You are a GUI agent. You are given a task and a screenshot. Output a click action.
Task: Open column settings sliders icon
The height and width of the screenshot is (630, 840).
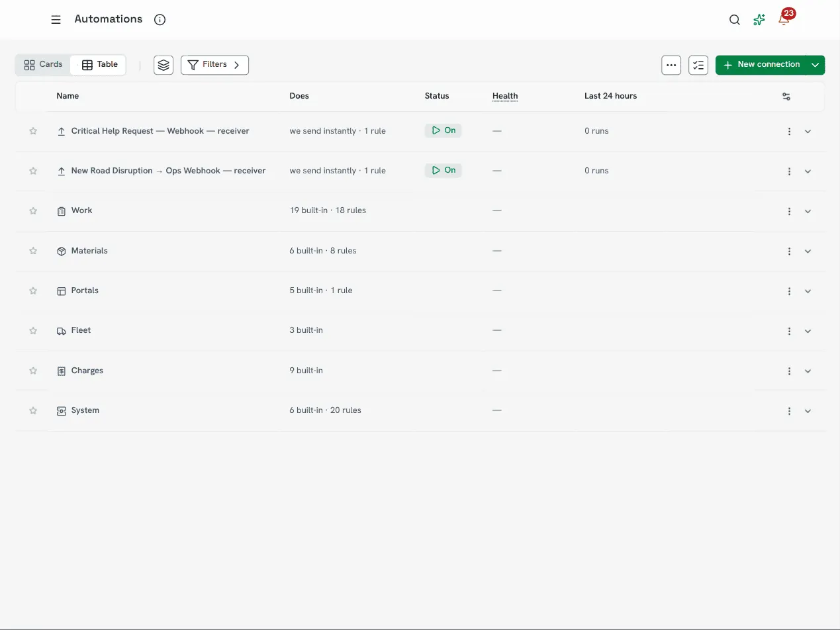[x=786, y=97]
